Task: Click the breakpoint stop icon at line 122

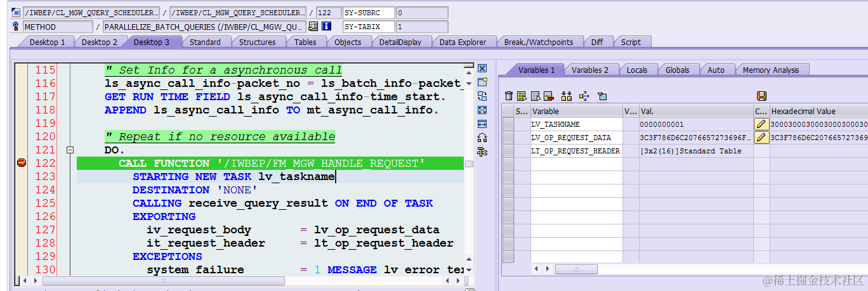Action: 21,163
